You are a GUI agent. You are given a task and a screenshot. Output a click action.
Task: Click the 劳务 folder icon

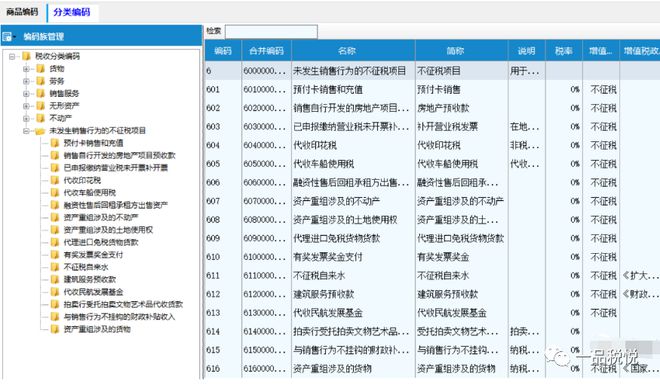pos(40,81)
